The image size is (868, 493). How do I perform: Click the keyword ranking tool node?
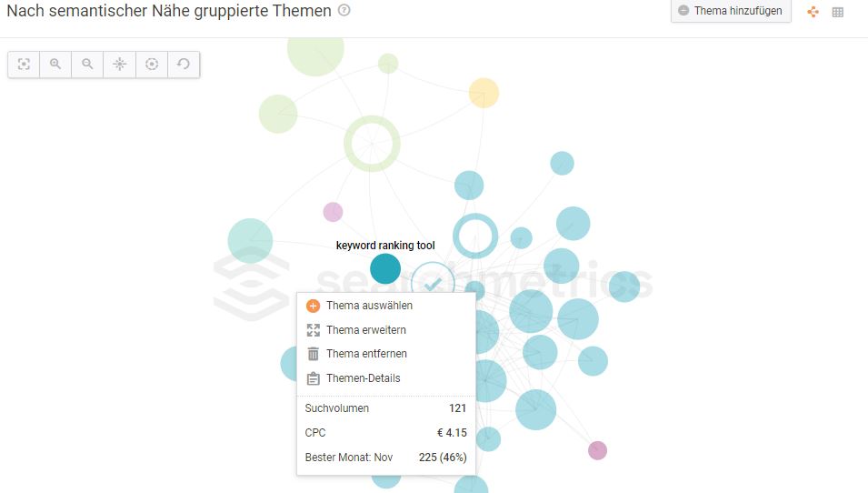click(385, 268)
